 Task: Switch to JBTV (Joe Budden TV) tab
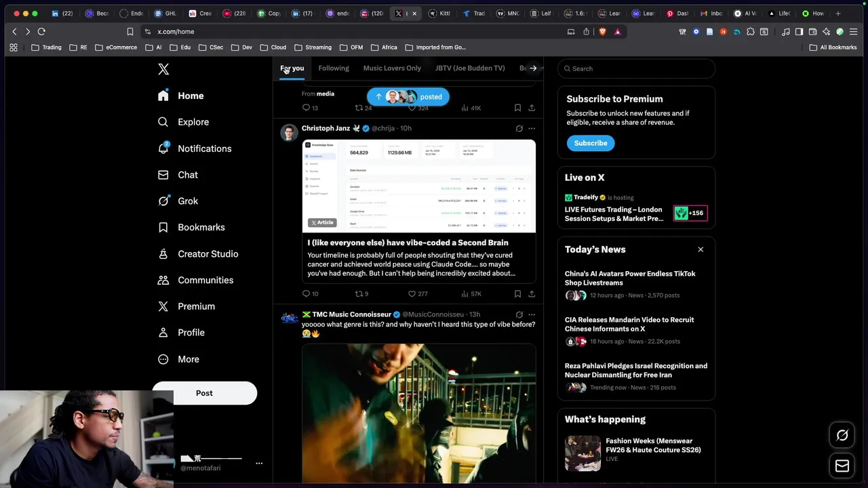(470, 68)
